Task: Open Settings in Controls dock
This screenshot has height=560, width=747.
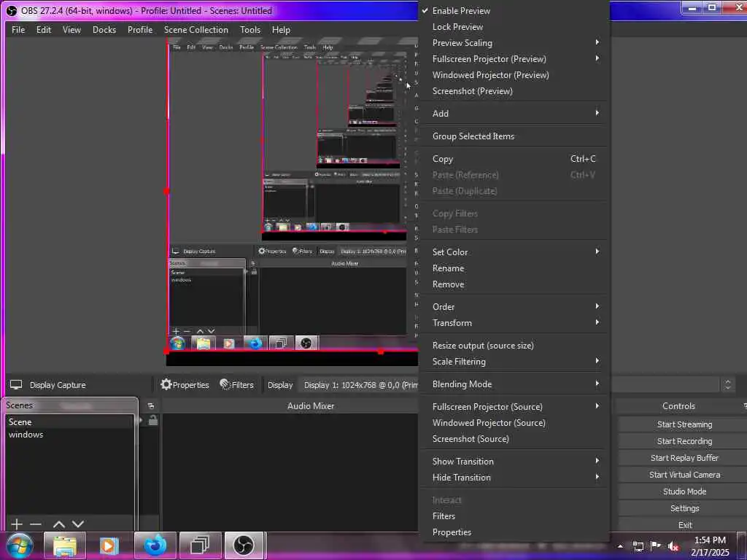Action: click(x=684, y=508)
